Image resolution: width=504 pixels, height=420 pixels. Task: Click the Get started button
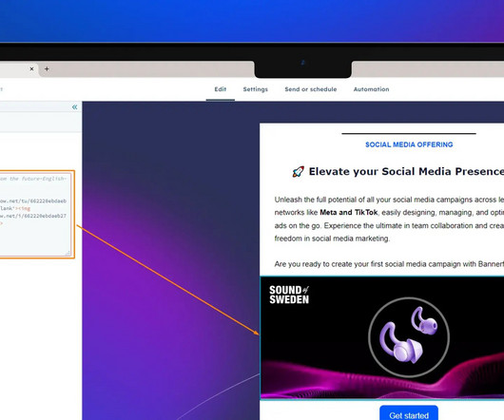point(409,414)
